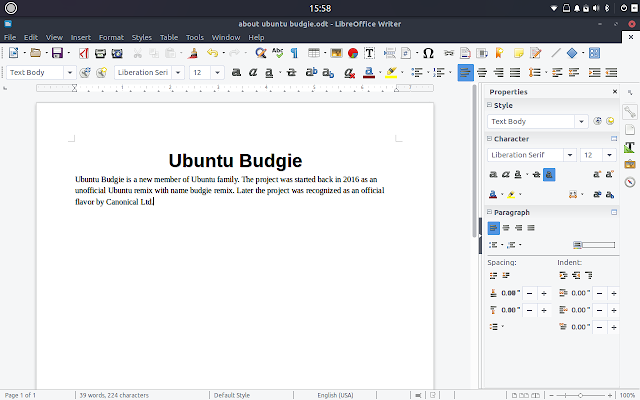640x400 pixels.
Task: Insert a text box
Action: (369, 53)
